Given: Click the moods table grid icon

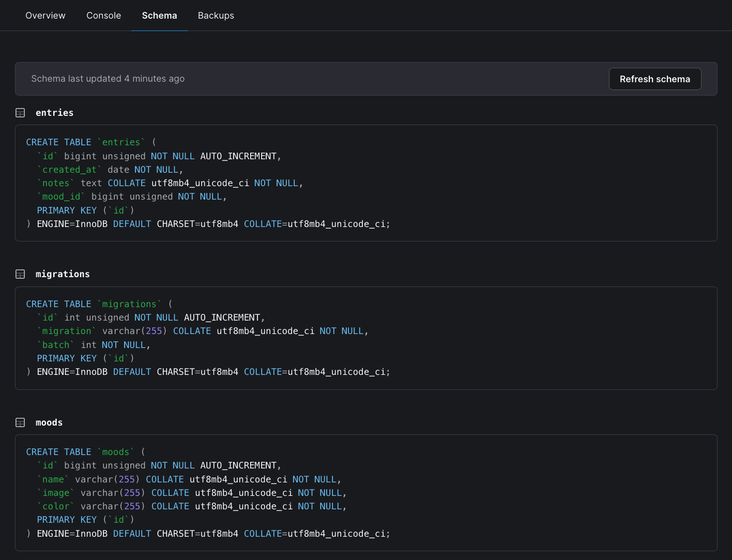Looking at the screenshot, I should pyautogui.click(x=20, y=422).
